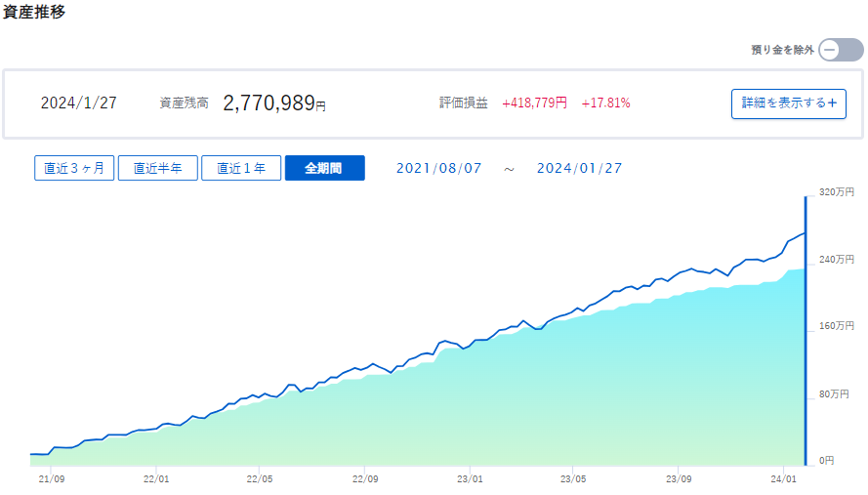The image size is (868, 495).
Task: Click the +17.81% gain percentage
Action: coord(605,103)
